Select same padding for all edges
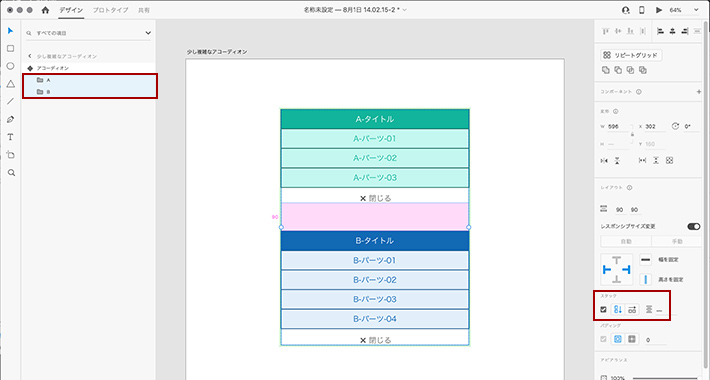The width and height of the screenshot is (710, 380). (x=618, y=339)
